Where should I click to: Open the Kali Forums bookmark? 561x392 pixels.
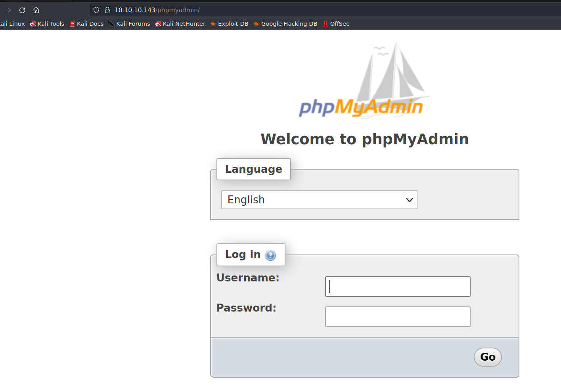click(129, 24)
